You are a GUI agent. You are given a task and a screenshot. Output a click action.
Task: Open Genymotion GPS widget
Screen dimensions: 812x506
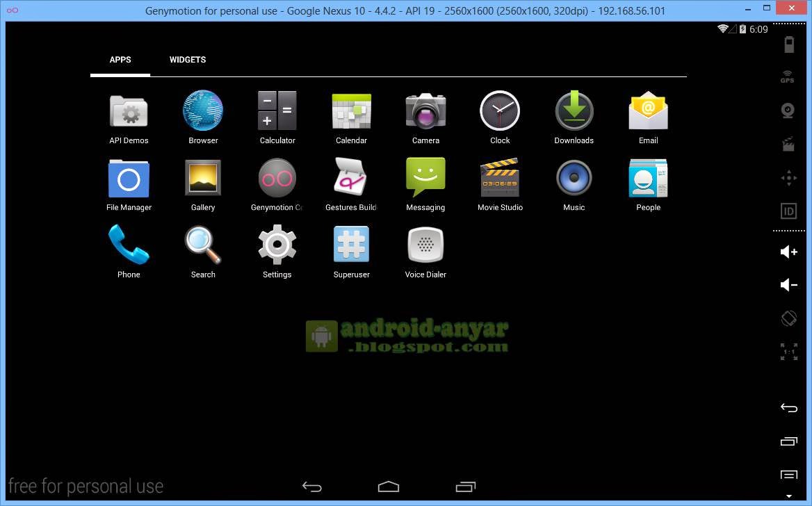pos(788,76)
